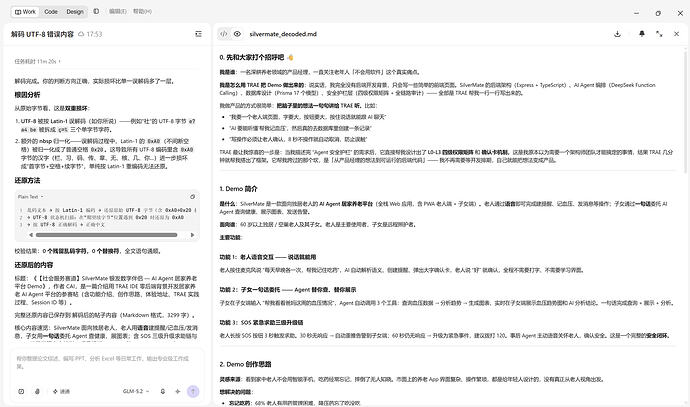Copy the Plain Text code block
The height and width of the screenshot is (407, 690).
(x=192, y=197)
